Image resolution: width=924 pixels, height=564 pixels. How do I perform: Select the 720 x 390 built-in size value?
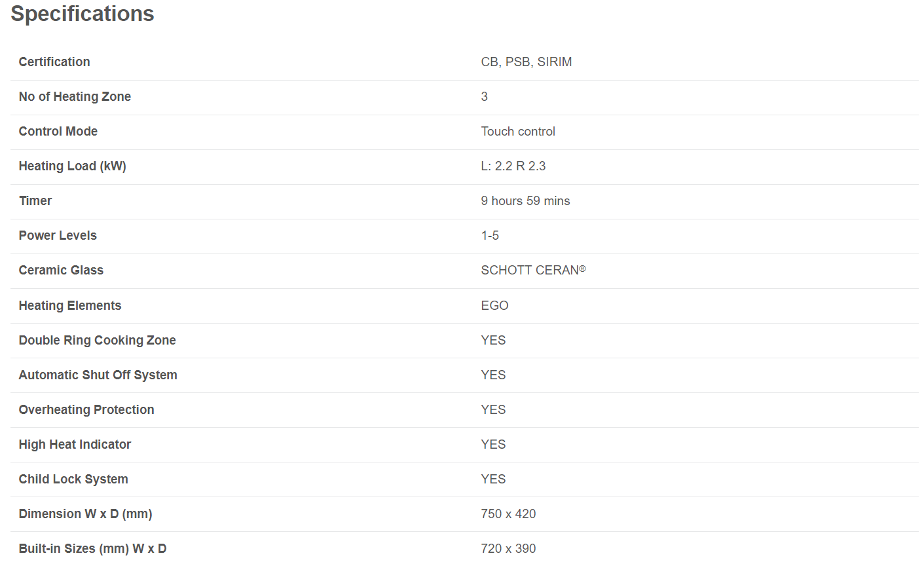[x=508, y=548]
